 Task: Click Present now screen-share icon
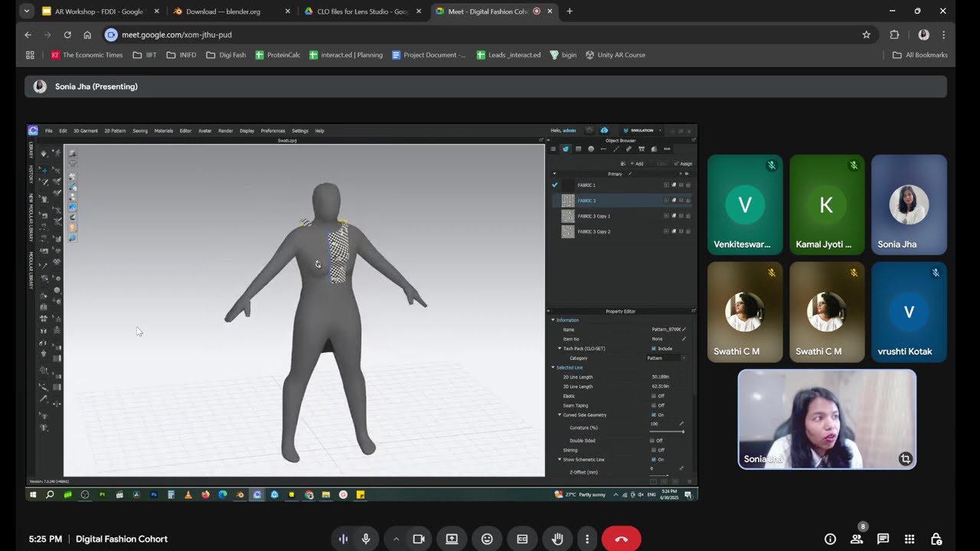pos(452,539)
